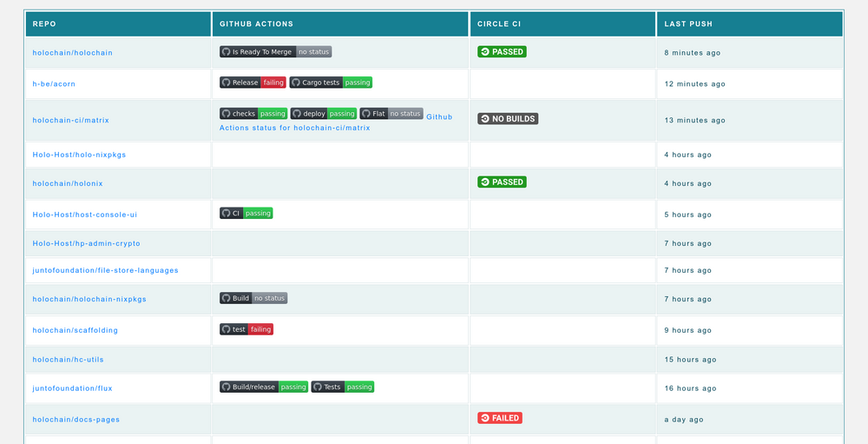Viewport: 868px width, 444px height.
Task: Open the holochain/holochain repo link
Action: tap(72, 53)
